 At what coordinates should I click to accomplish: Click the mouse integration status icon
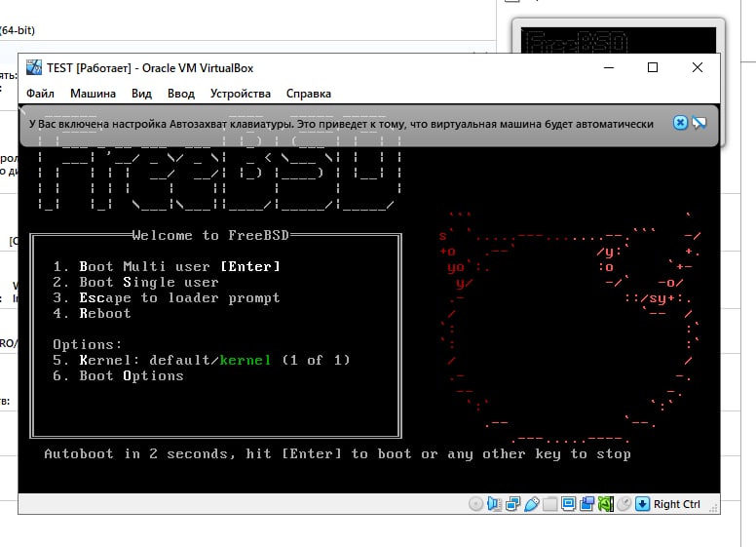click(x=624, y=504)
